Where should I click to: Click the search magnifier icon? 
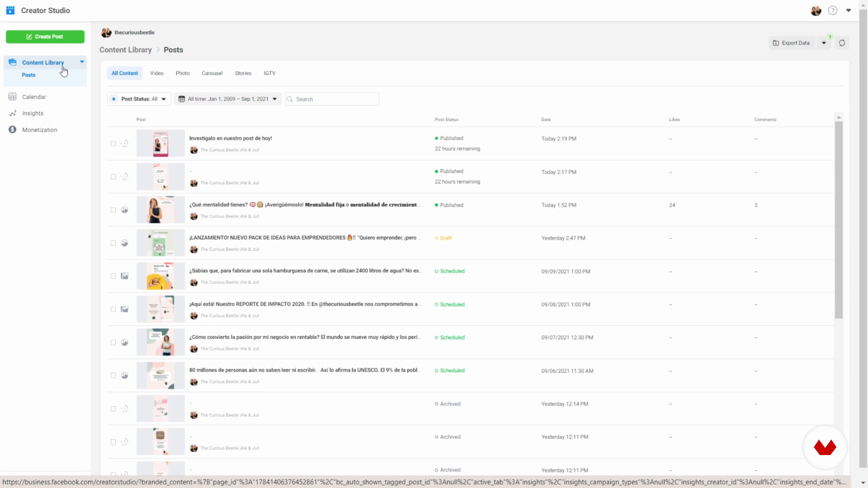coord(290,99)
